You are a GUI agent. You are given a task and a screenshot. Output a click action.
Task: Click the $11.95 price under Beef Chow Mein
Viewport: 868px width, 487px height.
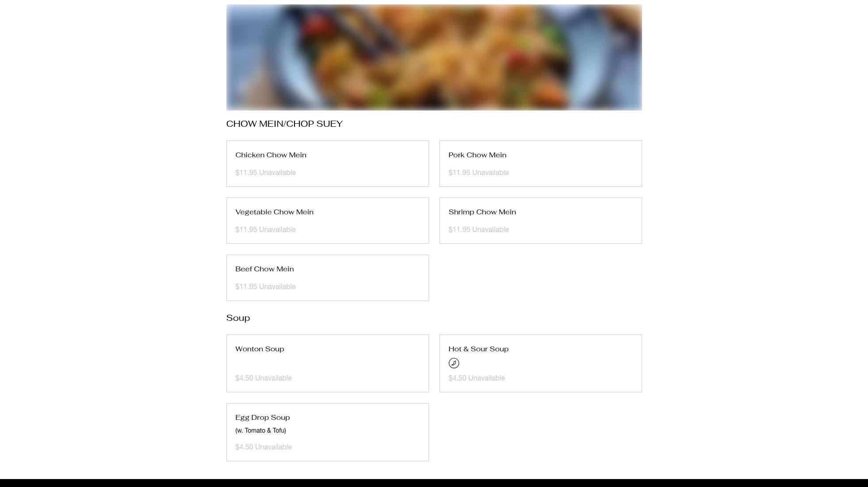(246, 287)
